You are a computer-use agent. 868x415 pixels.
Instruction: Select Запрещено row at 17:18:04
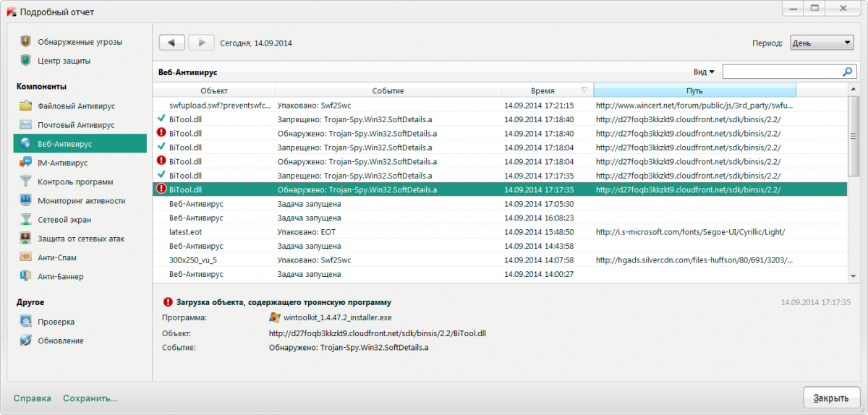pyautogui.click(x=500, y=147)
